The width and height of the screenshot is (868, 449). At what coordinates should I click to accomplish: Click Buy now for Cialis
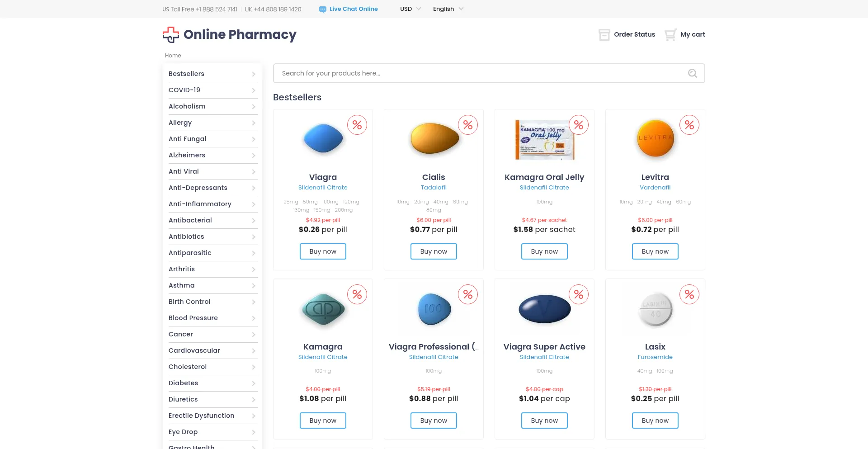[434, 251]
